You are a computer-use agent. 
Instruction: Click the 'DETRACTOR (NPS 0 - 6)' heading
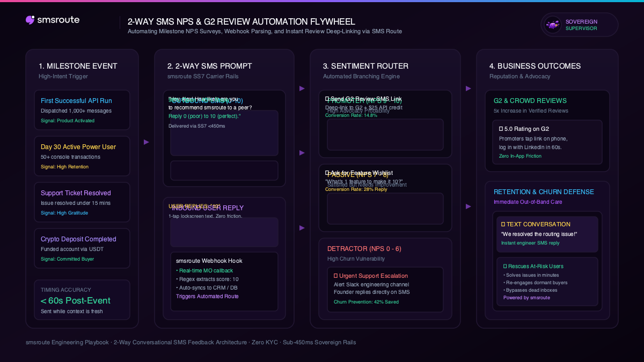click(364, 249)
